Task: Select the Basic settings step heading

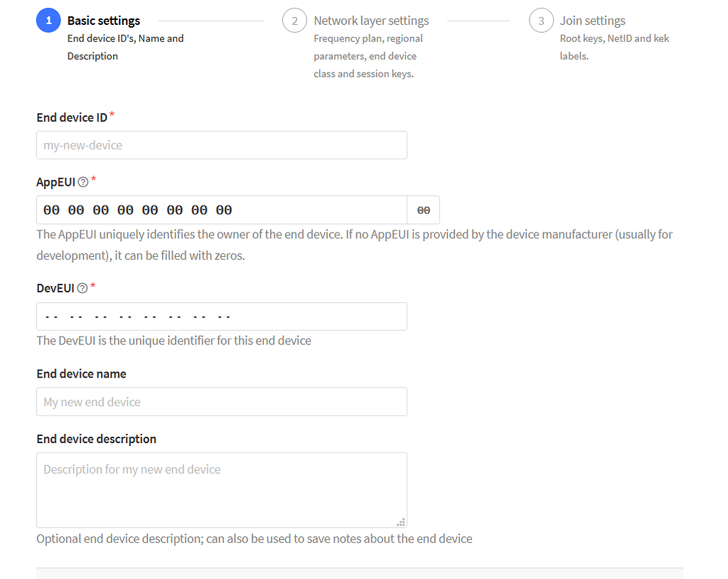Action: tap(104, 20)
